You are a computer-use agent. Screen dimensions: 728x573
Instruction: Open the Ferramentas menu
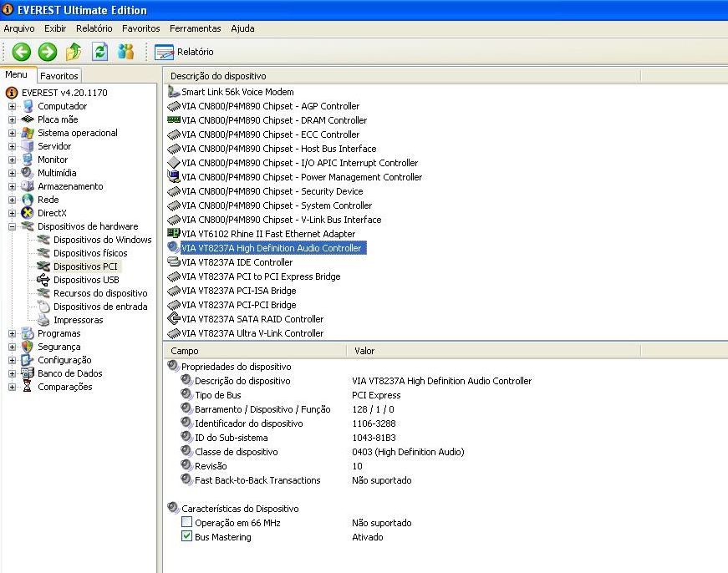[x=194, y=28]
